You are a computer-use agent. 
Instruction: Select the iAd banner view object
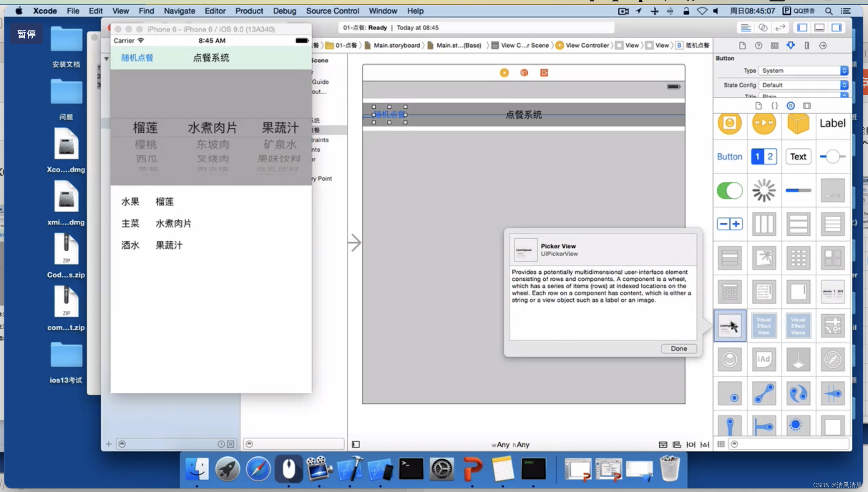pos(764,359)
